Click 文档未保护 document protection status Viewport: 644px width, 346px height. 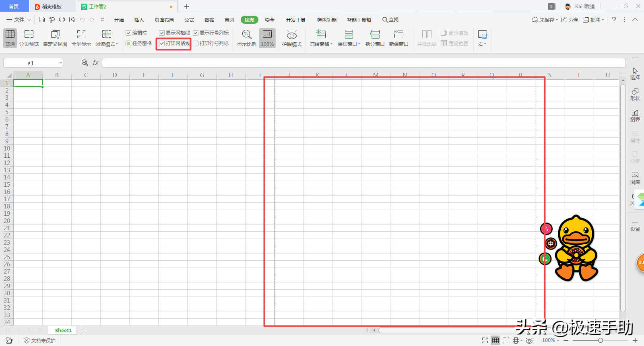39,340
